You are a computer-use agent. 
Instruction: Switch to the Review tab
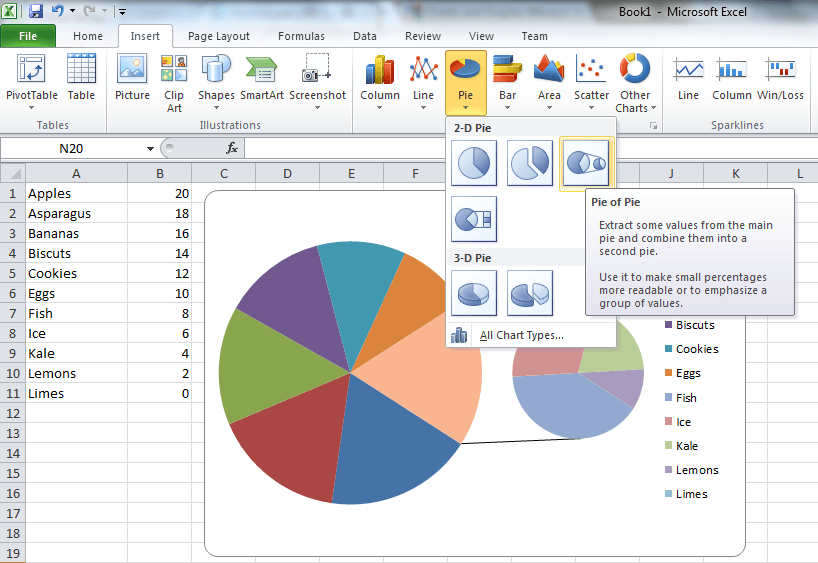pyautogui.click(x=423, y=36)
